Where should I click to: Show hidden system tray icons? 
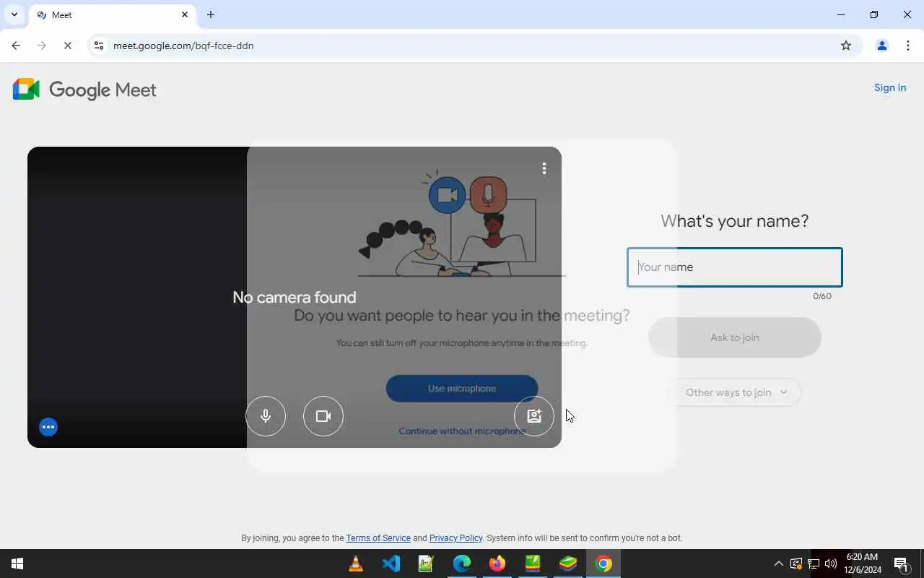[x=778, y=564]
